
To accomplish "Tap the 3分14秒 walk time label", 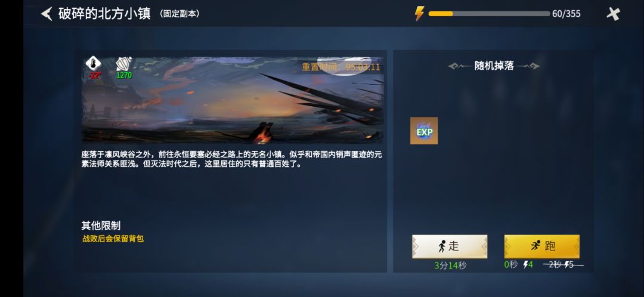I will click(x=450, y=265).
